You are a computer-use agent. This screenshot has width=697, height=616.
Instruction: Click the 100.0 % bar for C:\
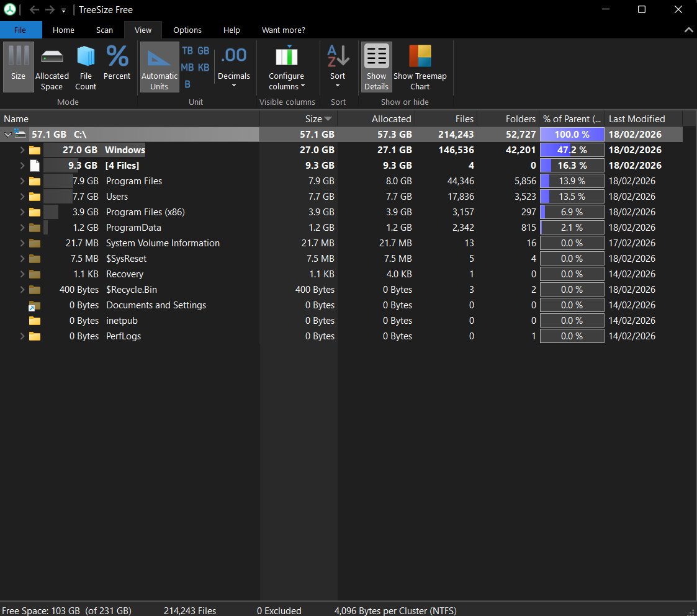click(572, 134)
